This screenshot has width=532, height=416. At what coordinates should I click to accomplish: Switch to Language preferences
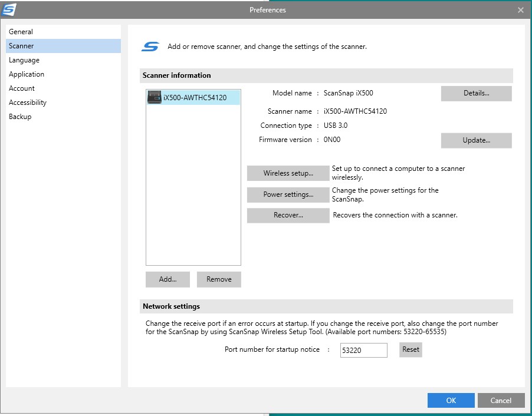[24, 60]
